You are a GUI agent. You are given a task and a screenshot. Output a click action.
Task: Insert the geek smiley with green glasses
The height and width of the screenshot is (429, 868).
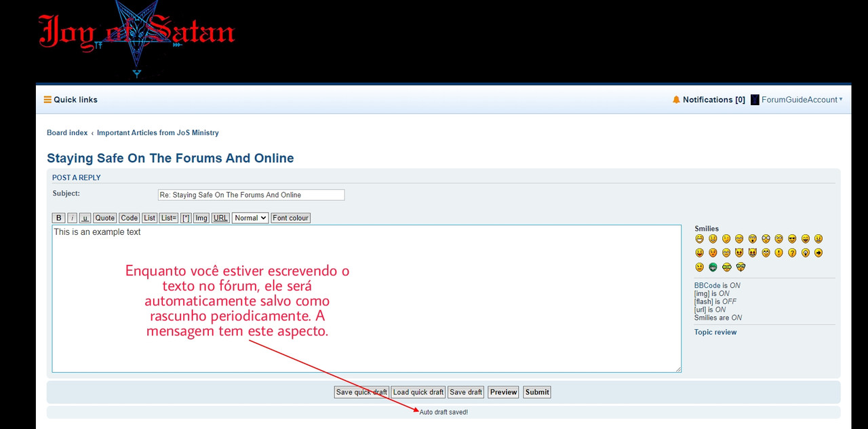[x=726, y=267]
